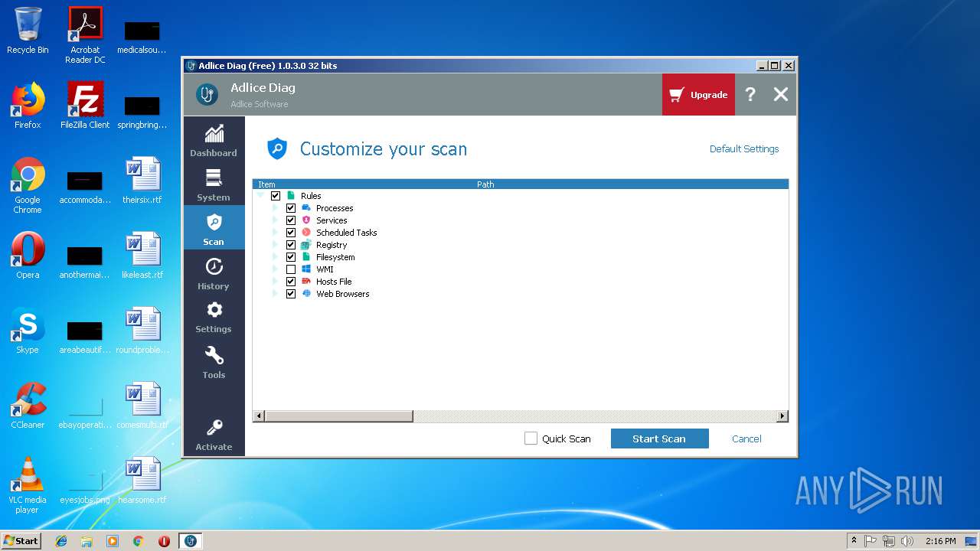Click the Registry cube icon

(306, 245)
